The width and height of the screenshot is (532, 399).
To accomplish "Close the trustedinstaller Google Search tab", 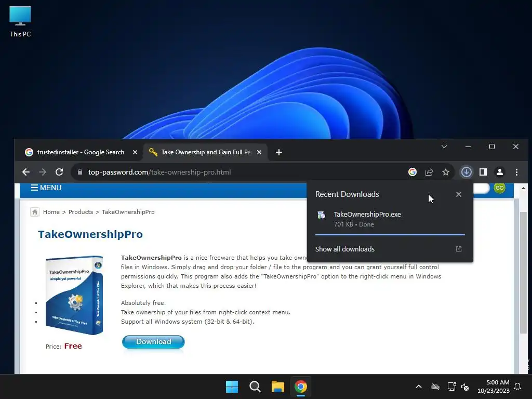I will pos(135,152).
